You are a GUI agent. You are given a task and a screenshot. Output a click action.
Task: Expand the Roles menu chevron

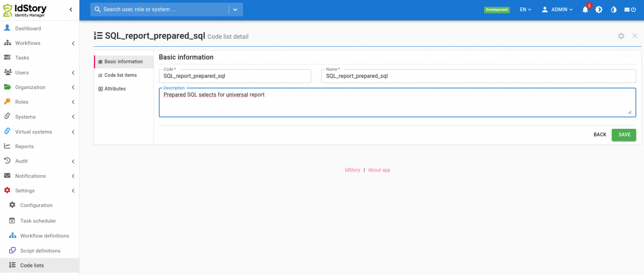[72, 102]
